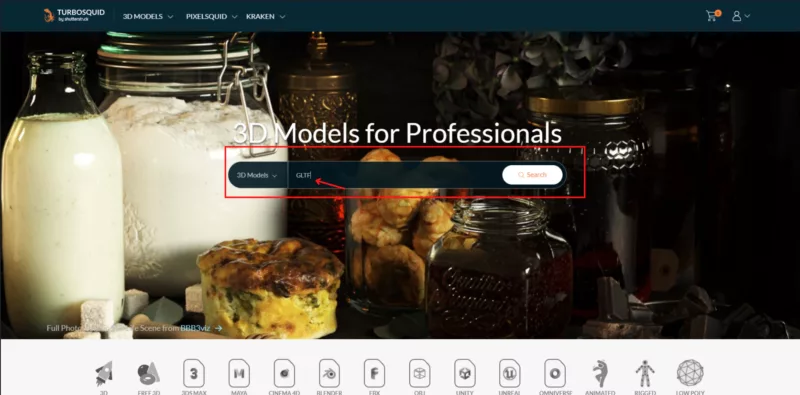Open the Rigged models category icon
800x395 pixels.
coord(645,374)
